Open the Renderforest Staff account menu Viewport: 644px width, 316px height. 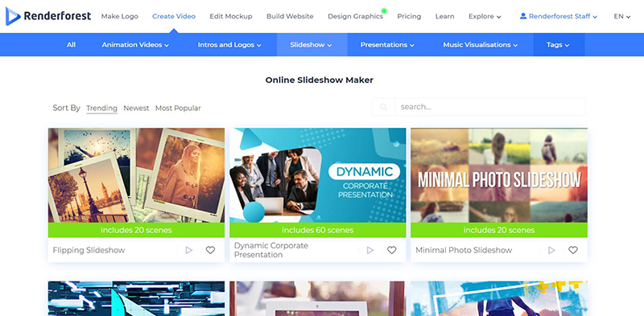[x=559, y=16]
